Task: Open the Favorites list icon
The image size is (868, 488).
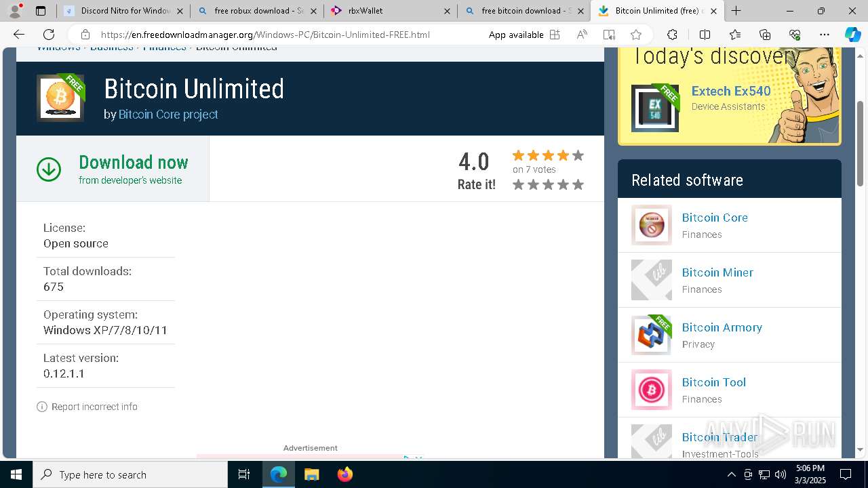Action: (735, 35)
